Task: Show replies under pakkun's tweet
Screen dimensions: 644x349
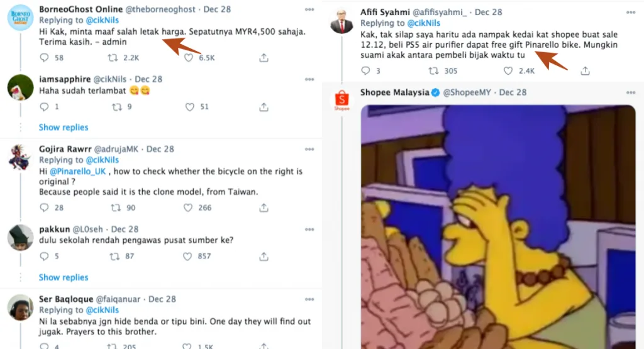Action: coord(64,277)
